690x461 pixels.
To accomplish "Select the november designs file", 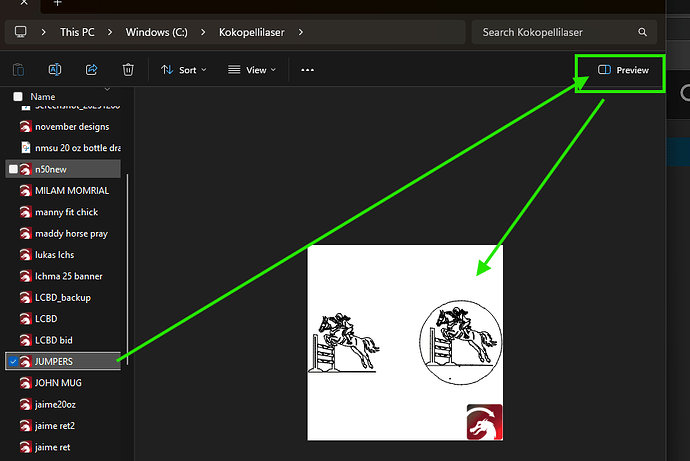I will click(x=72, y=127).
